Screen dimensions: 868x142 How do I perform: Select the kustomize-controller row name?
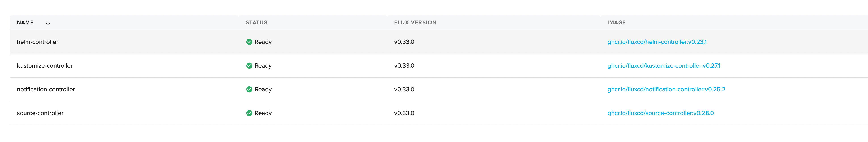point(45,66)
